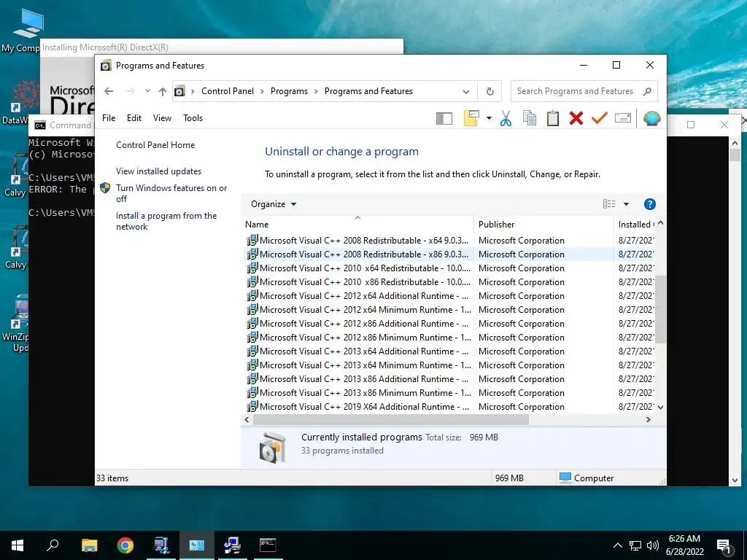747x560 pixels.
Task: Click Turn Windows features on or off
Action: tap(171, 193)
